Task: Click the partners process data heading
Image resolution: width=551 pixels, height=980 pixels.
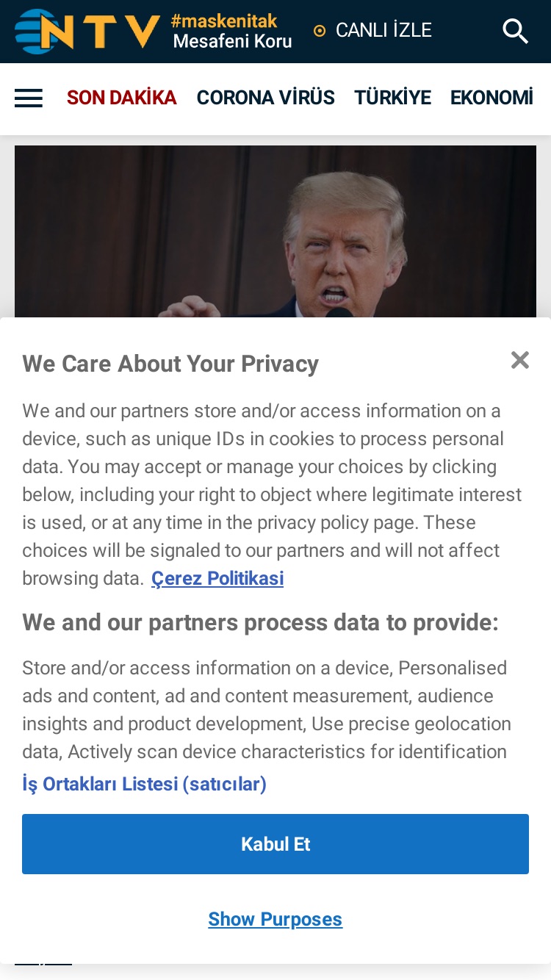Action: tap(260, 623)
